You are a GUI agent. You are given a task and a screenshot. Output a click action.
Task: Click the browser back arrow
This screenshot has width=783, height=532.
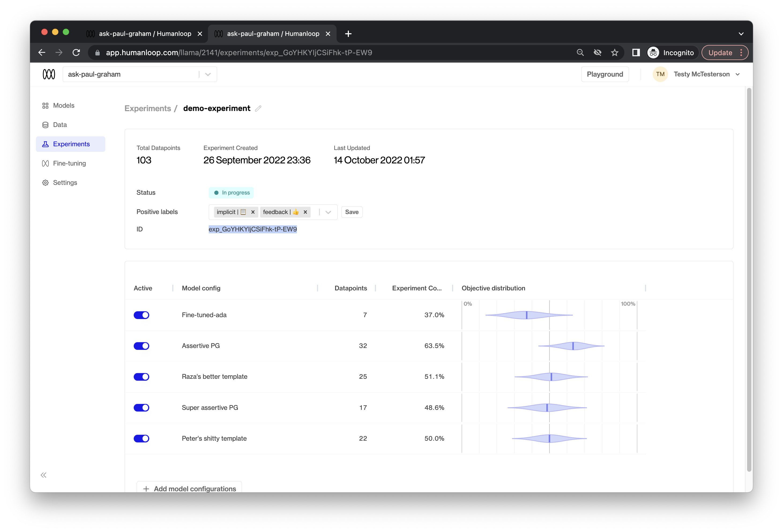pos(42,53)
